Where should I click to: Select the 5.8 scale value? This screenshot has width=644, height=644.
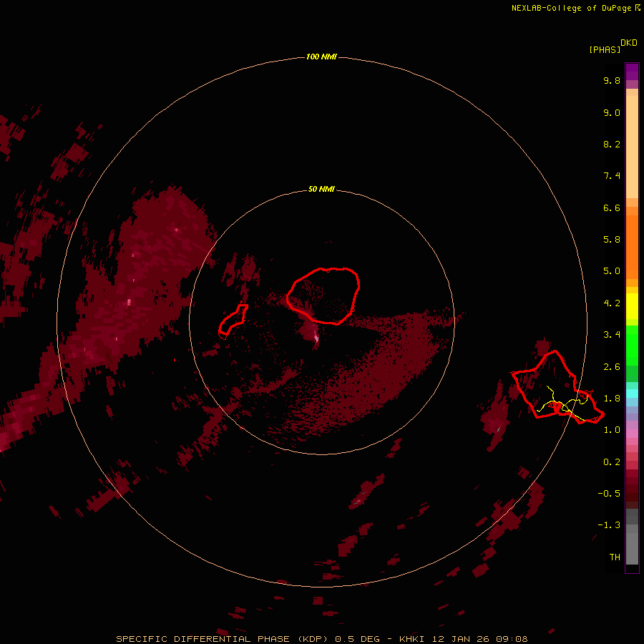(x=612, y=240)
